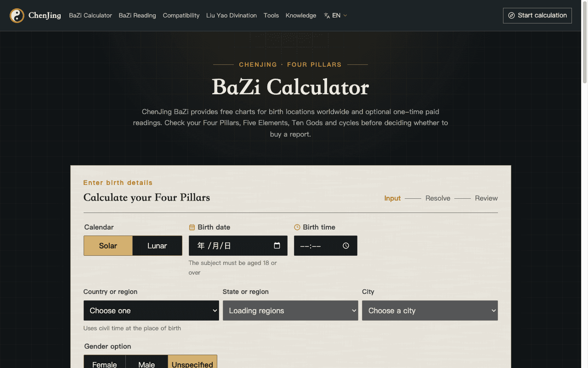Open the State or region dropdown
Image resolution: width=588 pixels, height=368 pixels.
click(290, 310)
